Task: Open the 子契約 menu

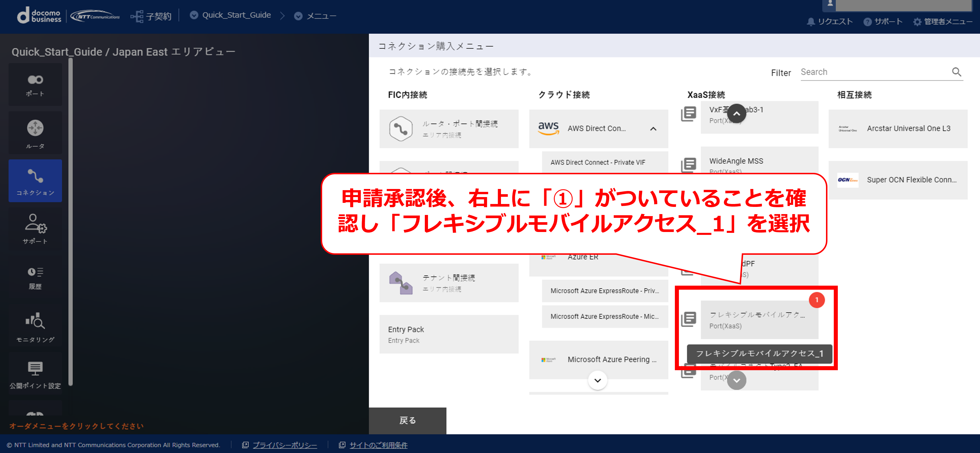Action: tap(151, 16)
